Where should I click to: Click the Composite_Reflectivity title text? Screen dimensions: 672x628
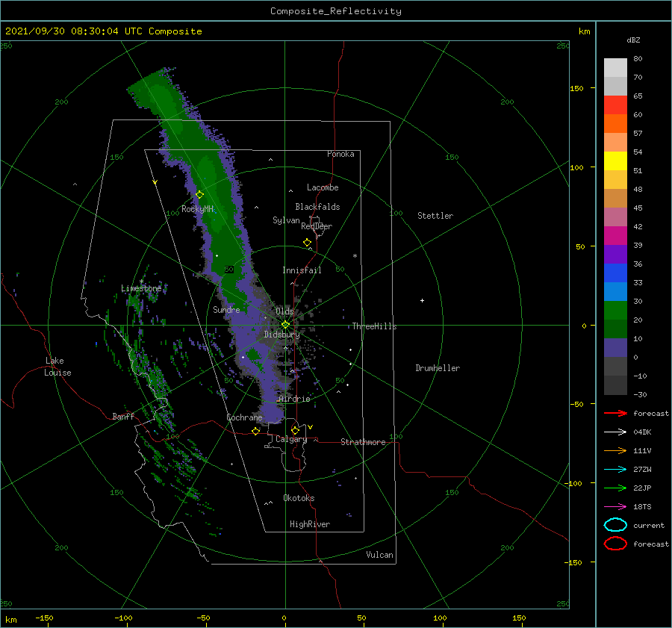click(x=336, y=11)
